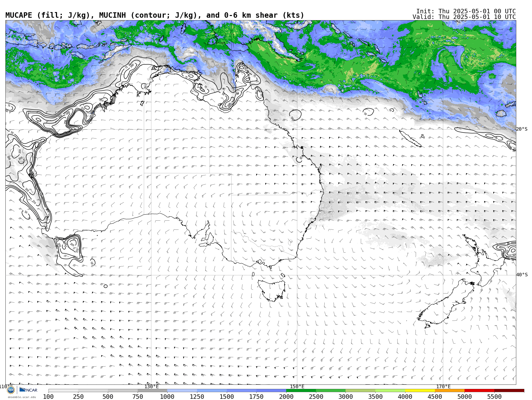Open the ensemble.ucar.edu text link
The image size is (532, 400).
coord(22,397)
